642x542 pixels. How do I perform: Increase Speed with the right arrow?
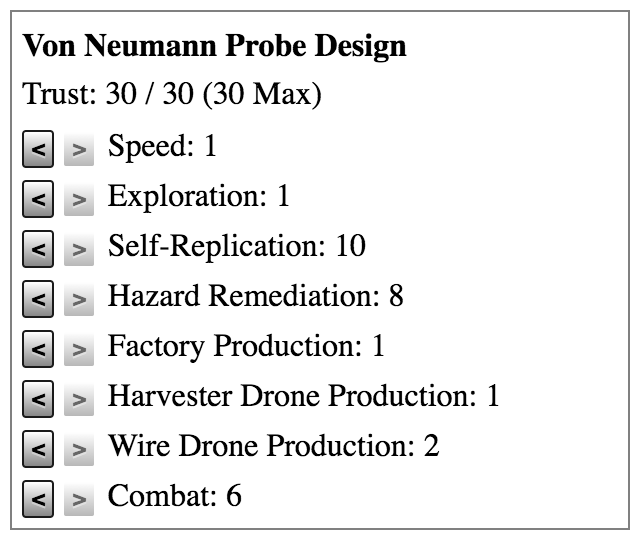[x=78, y=149]
